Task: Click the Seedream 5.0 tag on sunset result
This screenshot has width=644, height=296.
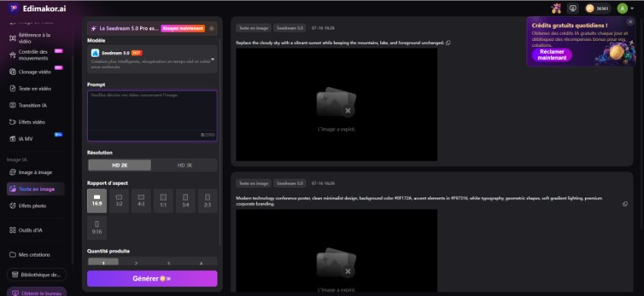Action: [x=290, y=28]
